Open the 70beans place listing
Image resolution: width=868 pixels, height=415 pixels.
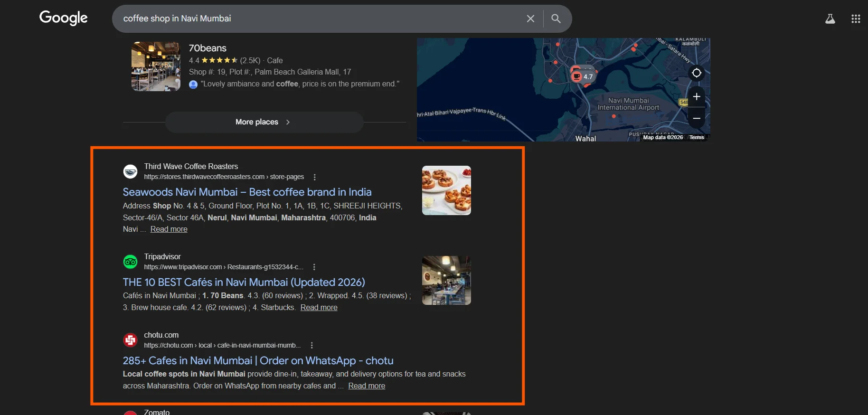(x=208, y=48)
